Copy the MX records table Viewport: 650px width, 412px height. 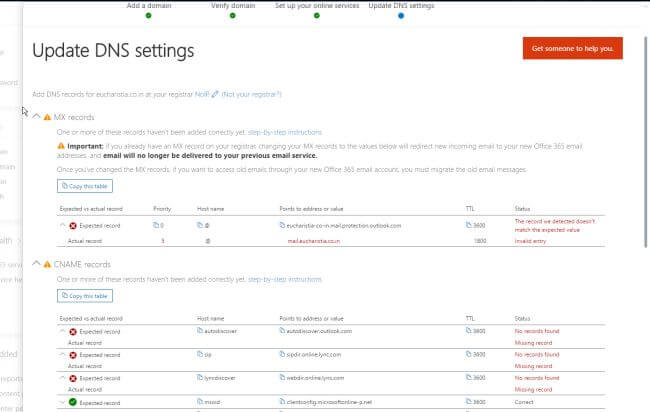(x=85, y=186)
